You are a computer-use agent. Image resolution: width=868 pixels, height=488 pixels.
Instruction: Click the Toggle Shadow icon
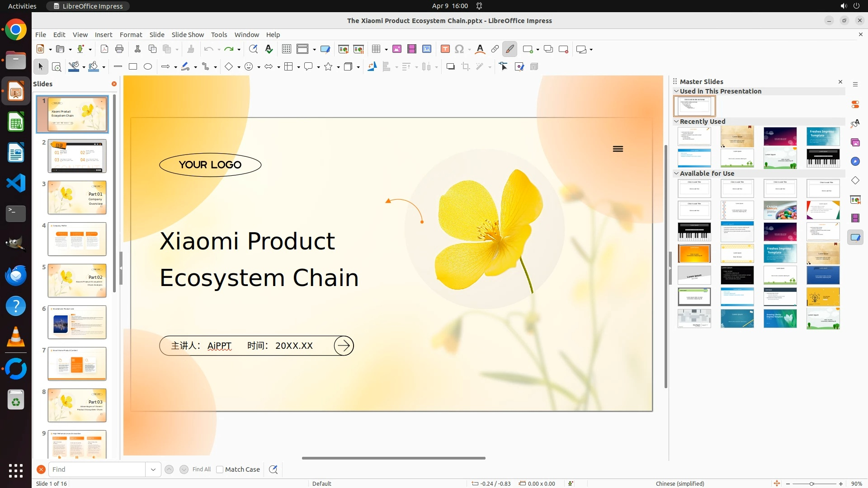click(x=450, y=67)
